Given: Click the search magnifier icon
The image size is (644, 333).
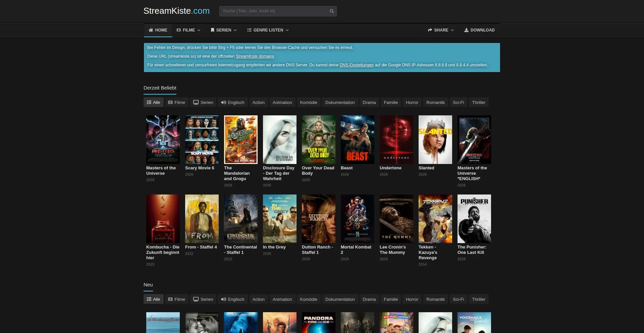Looking at the screenshot, I should tap(332, 11).
